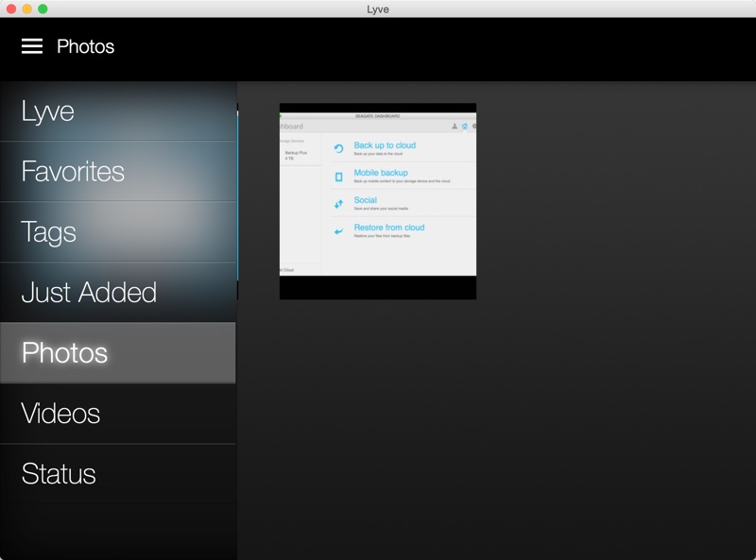Switch to Videos section
Image resolution: width=756 pixels, height=560 pixels.
118,414
